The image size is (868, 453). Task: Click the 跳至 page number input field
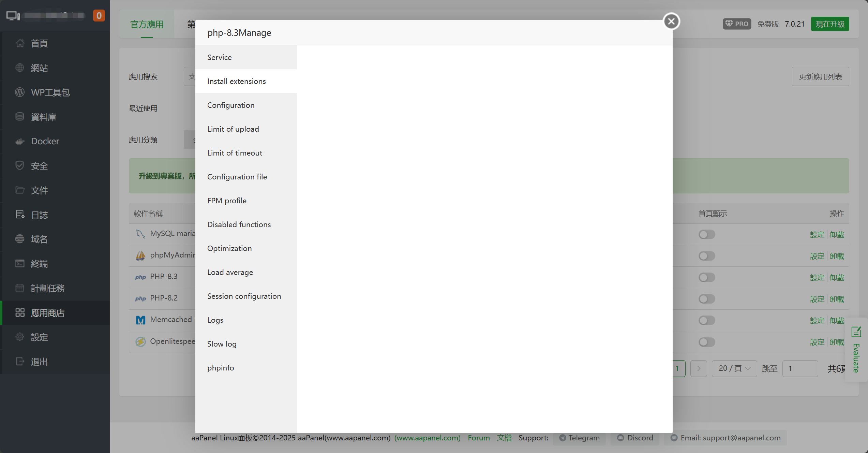click(x=800, y=368)
